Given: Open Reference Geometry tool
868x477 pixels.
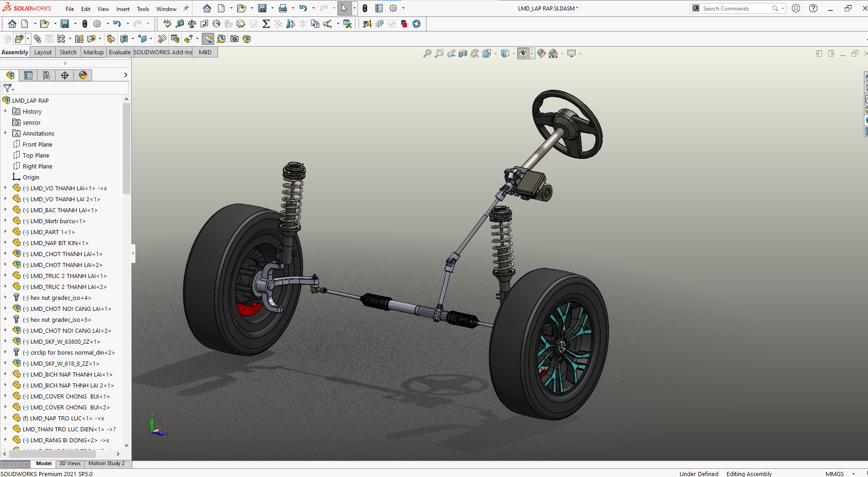Looking at the screenshot, I should click(143, 39).
